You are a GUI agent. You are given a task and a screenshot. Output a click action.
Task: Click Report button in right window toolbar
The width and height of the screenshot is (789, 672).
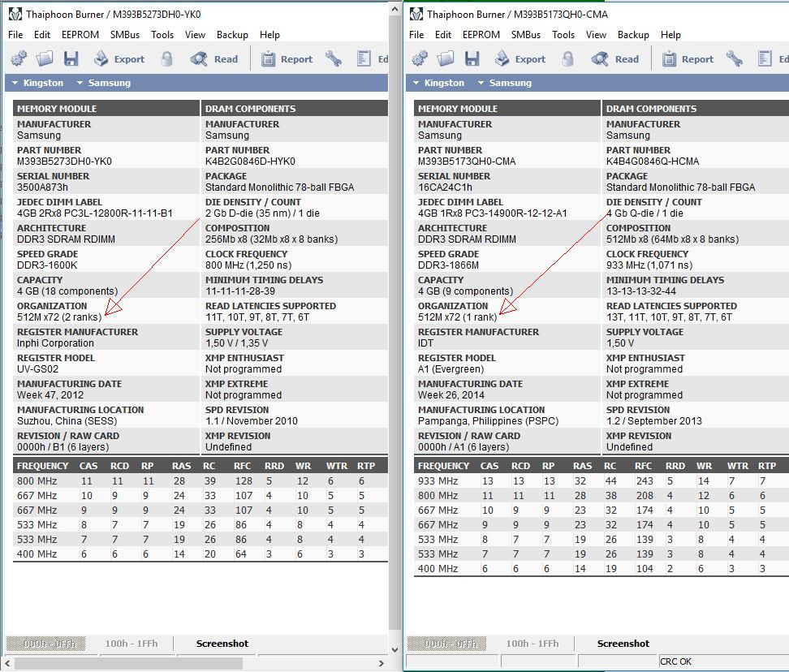tap(688, 59)
